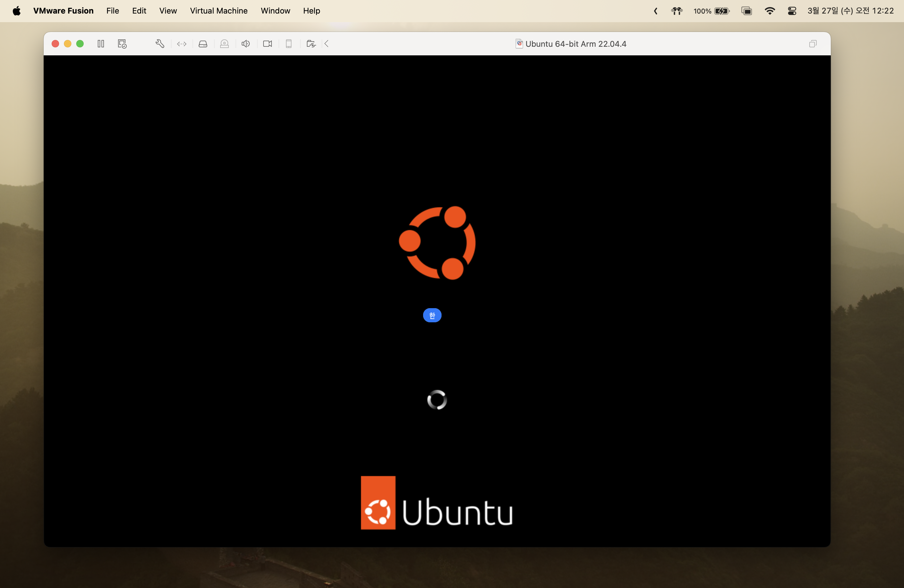This screenshot has height=588, width=904.
Task: Click the Ubuntu document icon in the title bar
Action: (519, 44)
